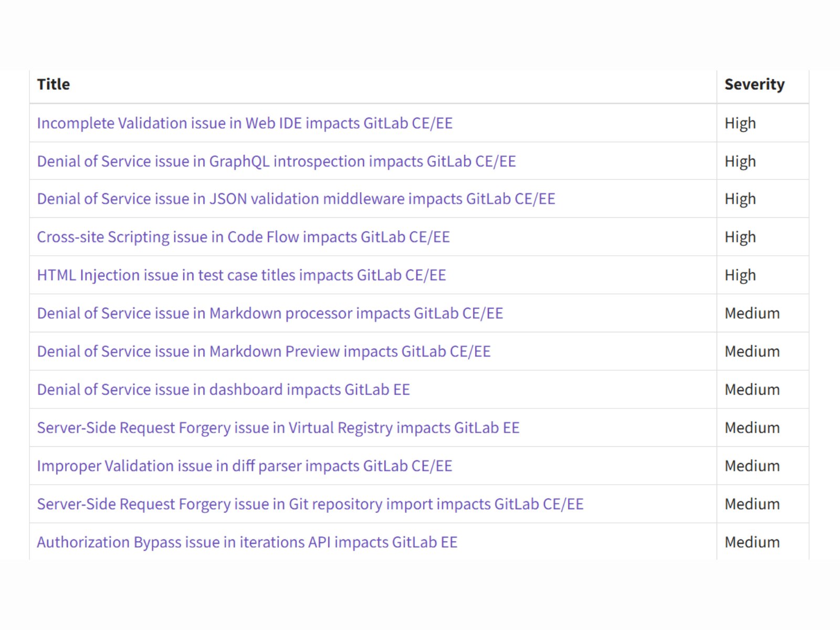
Task: Open the GraphQL introspection Denial of Service link
Action: (x=276, y=161)
